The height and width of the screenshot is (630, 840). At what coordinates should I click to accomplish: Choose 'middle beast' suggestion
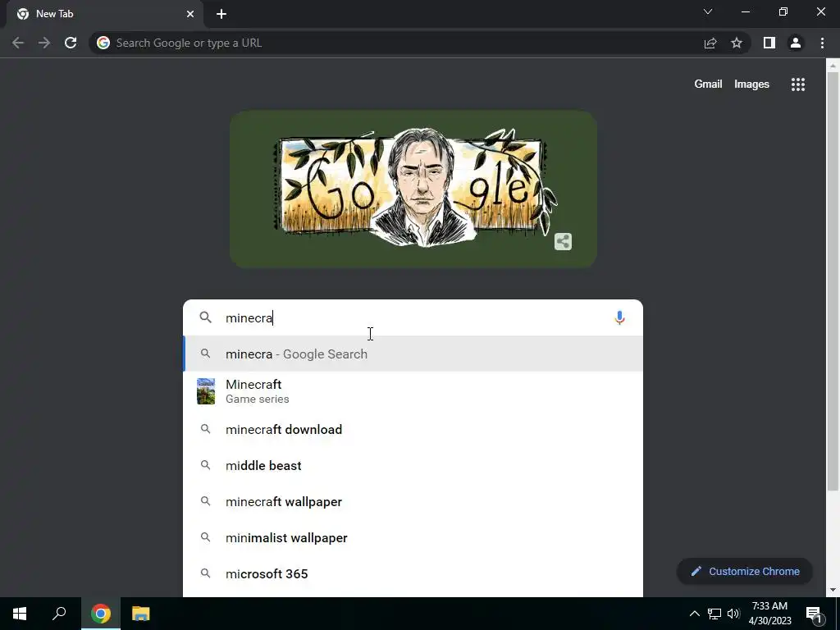tap(413, 466)
